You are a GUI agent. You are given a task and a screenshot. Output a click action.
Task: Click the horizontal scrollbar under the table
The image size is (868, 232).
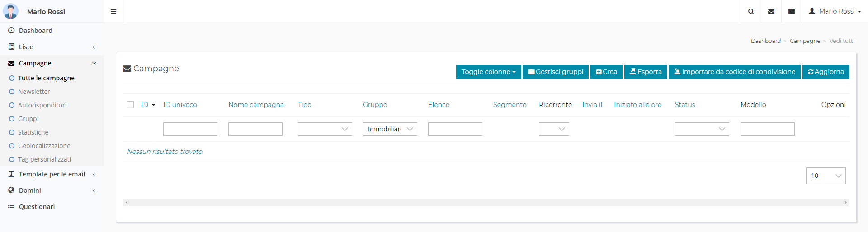(x=486, y=203)
